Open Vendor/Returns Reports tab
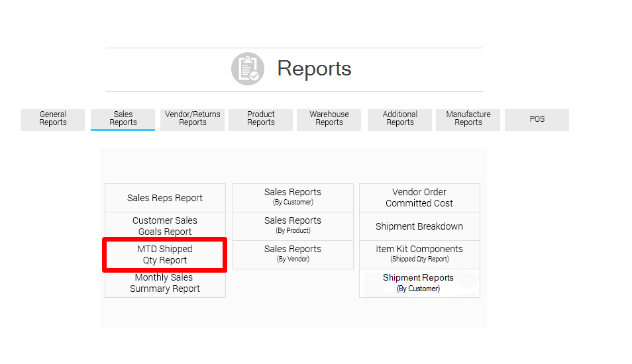The height and width of the screenshot is (364, 632). [x=193, y=119]
